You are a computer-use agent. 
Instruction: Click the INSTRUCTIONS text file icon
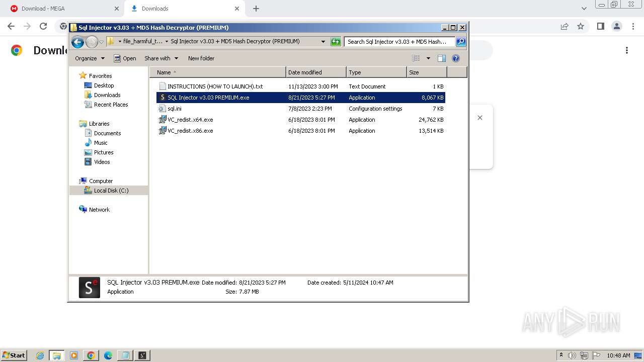point(162,86)
